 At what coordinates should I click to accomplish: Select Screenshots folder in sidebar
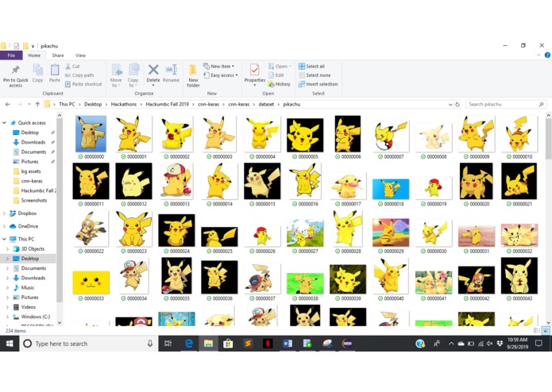tap(34, 201)
